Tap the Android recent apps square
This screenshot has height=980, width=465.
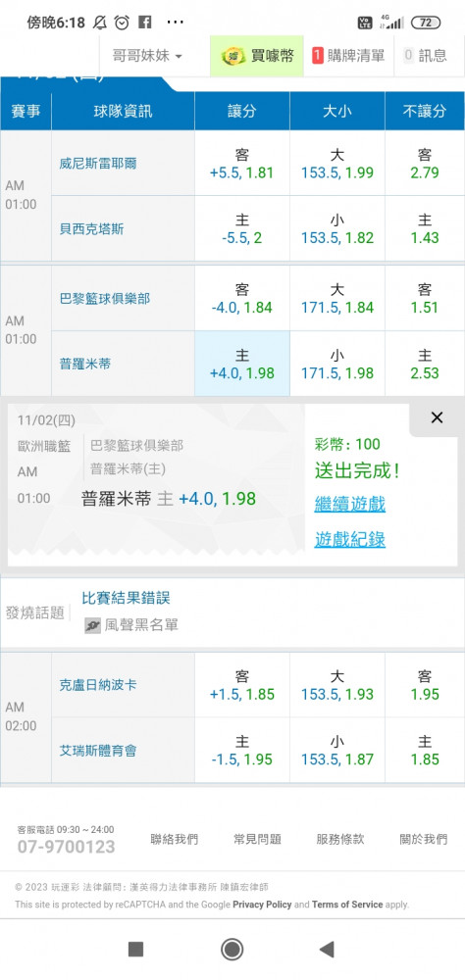(135, 950)
